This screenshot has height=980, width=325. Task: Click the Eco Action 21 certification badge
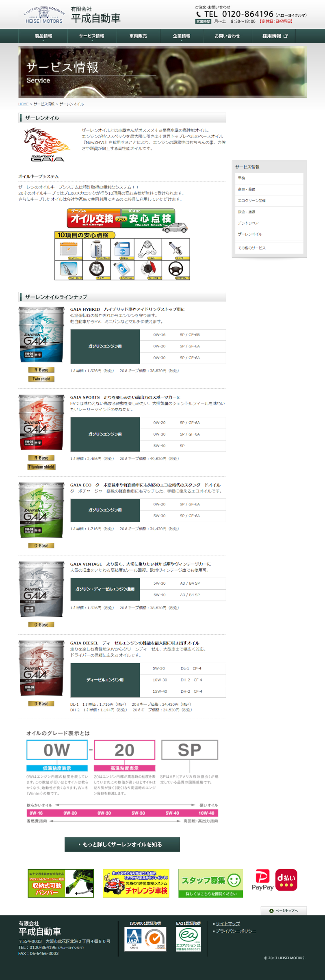(188, 939)
